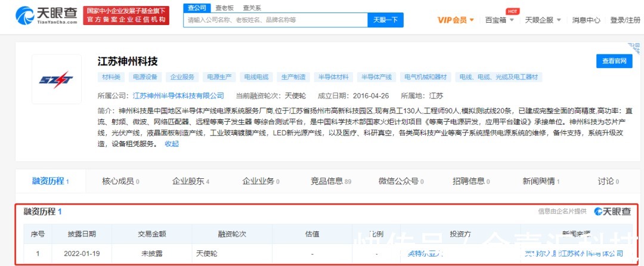Image resolution: width=644 pixels, height=266 pixels.
Task: Open the red official credit agency banner
Action: tap(126, 15)
